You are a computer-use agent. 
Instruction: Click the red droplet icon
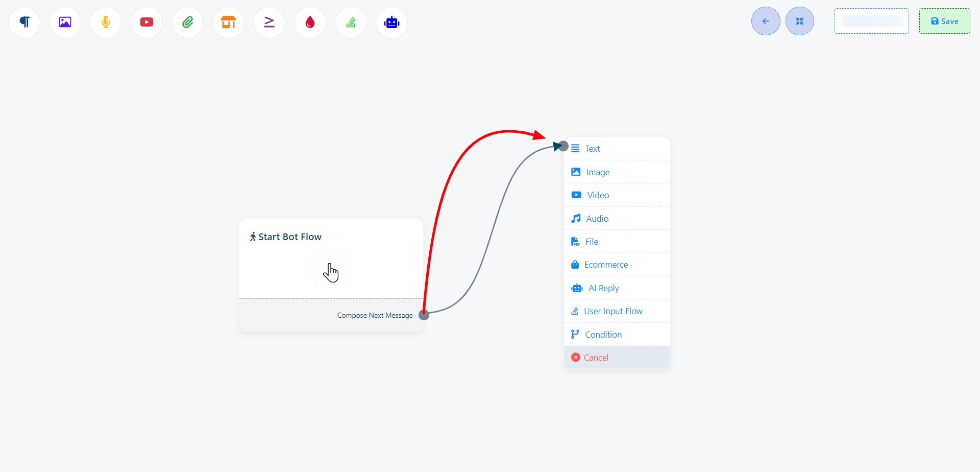pos(310,22)
